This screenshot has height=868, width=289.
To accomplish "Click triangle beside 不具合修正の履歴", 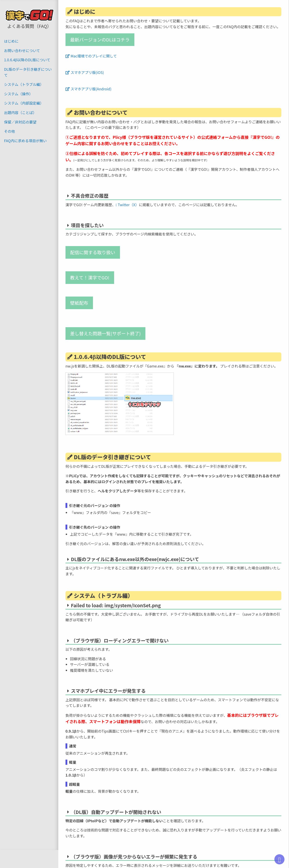I will pyautogui.click(x=68, y=196).
